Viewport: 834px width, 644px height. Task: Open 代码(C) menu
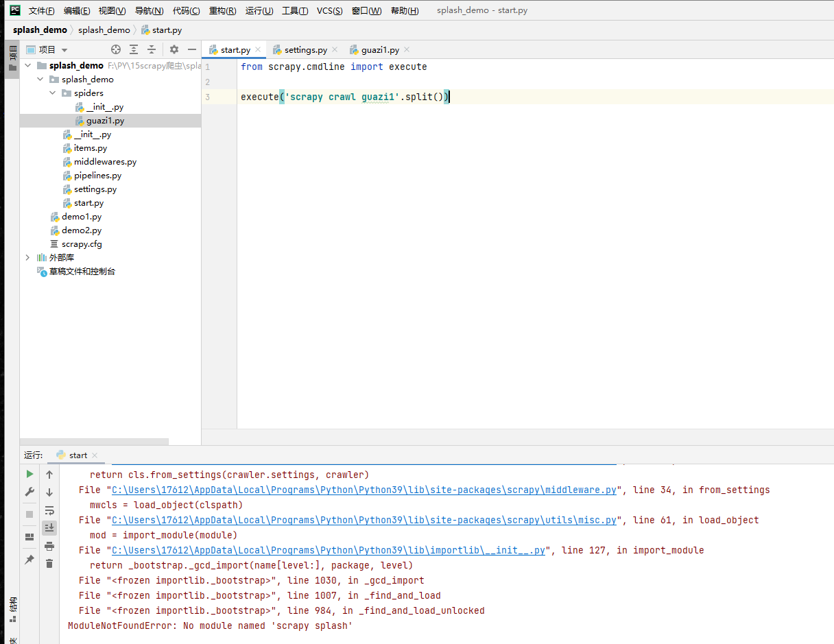[187, 11]
